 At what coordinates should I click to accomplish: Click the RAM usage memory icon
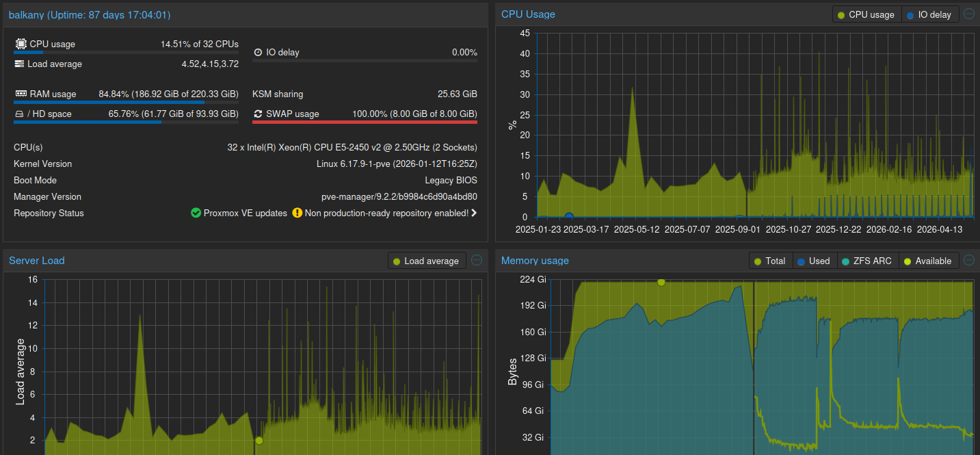coord(21,94)
